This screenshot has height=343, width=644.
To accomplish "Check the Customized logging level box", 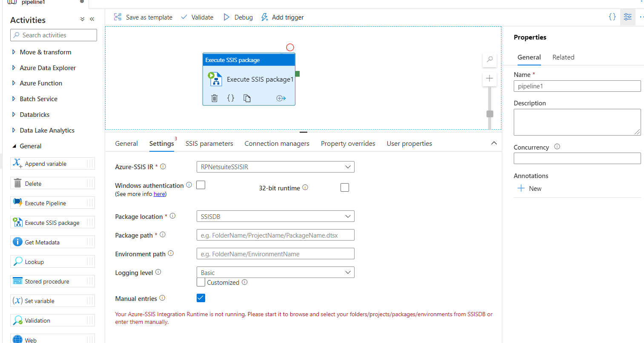I will pos(201,282).
